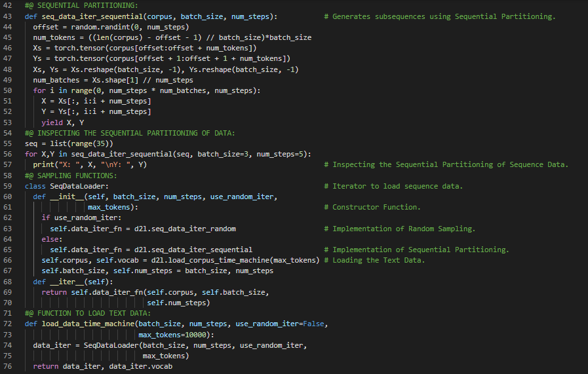The width and height of the screenshot is (588, 374).
Task: Click the "seq = list(range(35))" statement
Action: (x=69, y=143)
